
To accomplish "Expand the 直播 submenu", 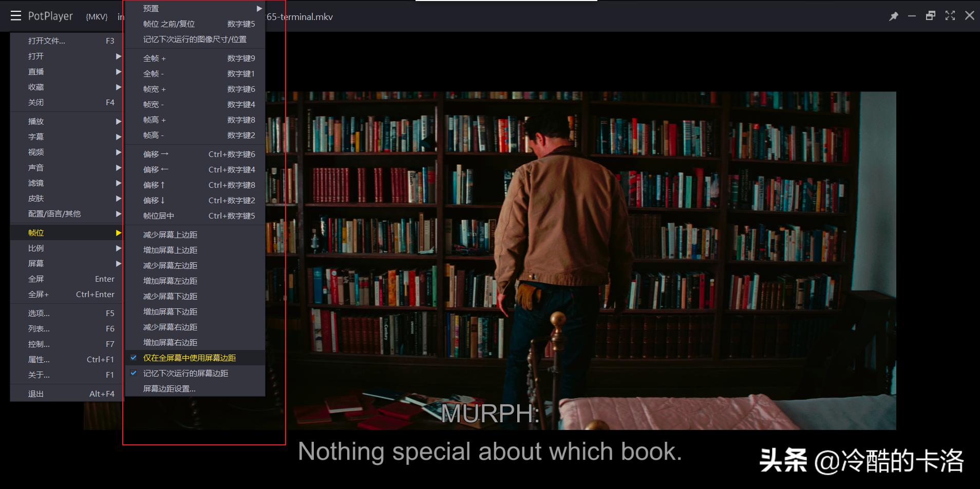I will click(x=66, y=71).
